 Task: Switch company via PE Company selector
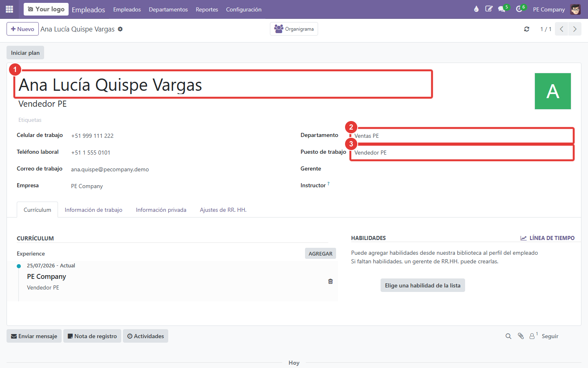click(x=549, y=9)
